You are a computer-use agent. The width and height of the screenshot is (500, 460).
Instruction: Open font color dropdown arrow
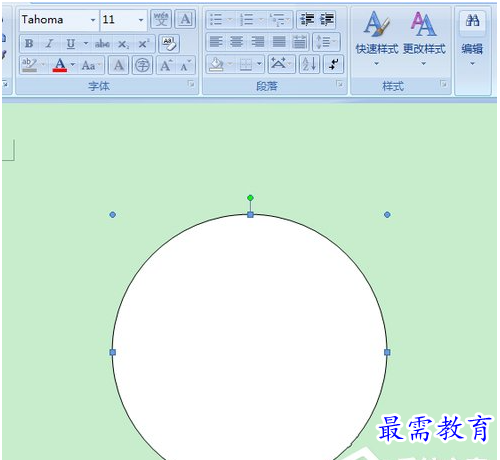click(73, 65)
